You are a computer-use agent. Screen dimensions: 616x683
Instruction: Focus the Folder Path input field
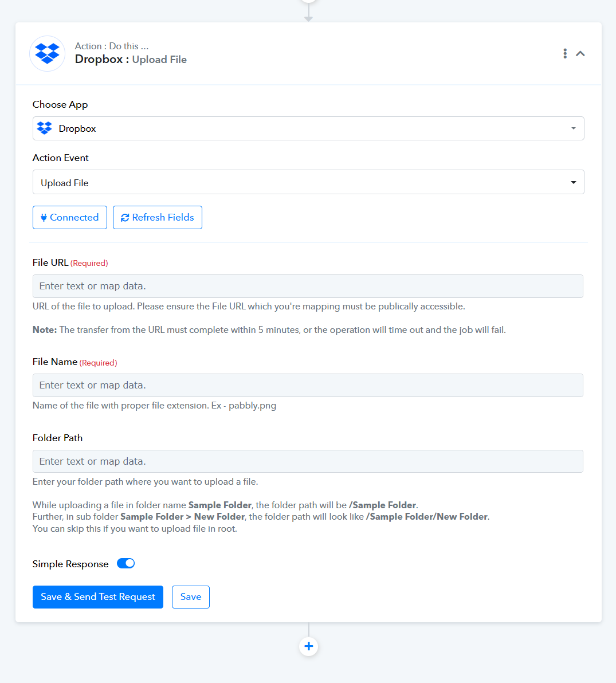[x=308, y=461]
